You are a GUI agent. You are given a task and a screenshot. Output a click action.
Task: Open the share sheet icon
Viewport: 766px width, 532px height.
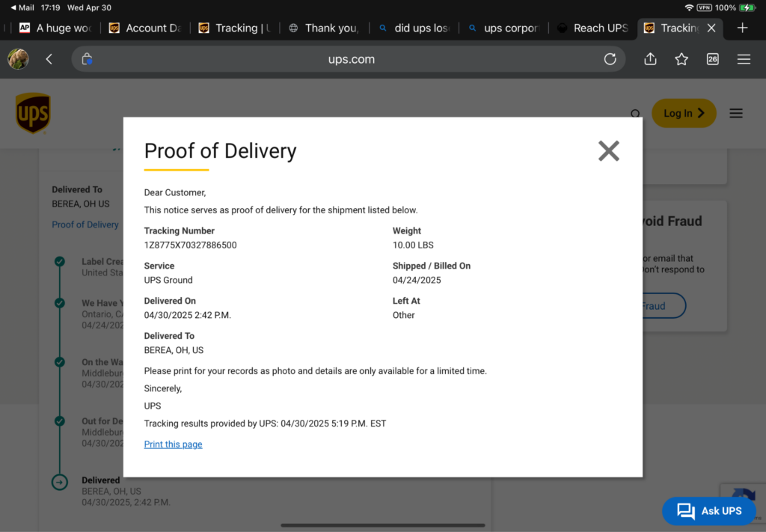click(650, 59)
